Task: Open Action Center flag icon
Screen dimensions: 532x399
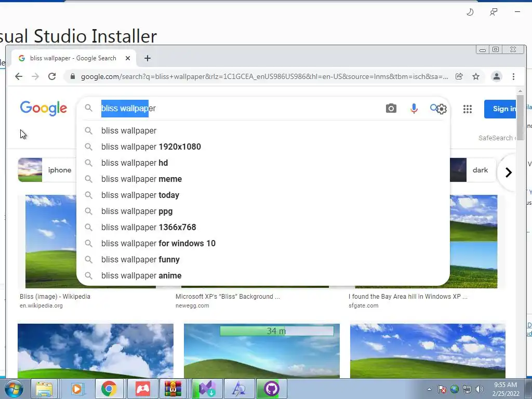Action: [442, 389]
